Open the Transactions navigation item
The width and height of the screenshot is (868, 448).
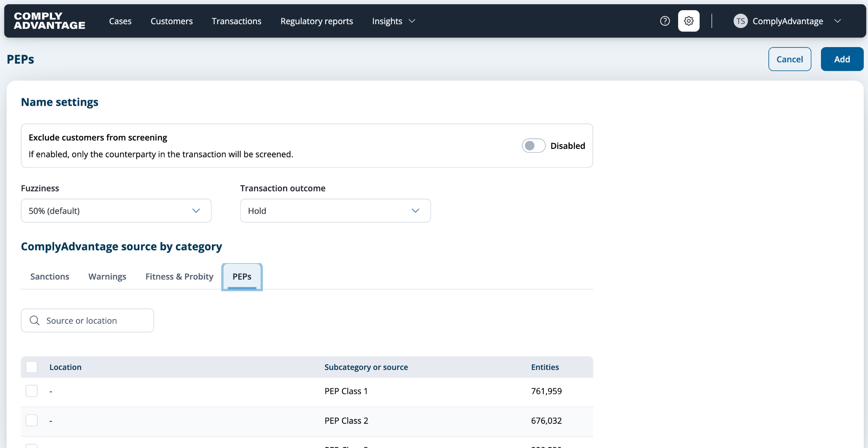pyautogui.click(x=236, y=21)
